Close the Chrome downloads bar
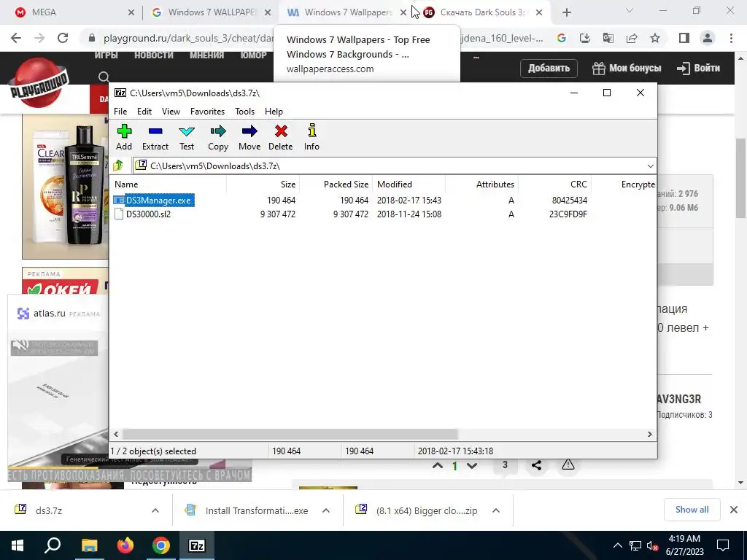The width and height of the screenshot is (747, 560). pos(734,510)
